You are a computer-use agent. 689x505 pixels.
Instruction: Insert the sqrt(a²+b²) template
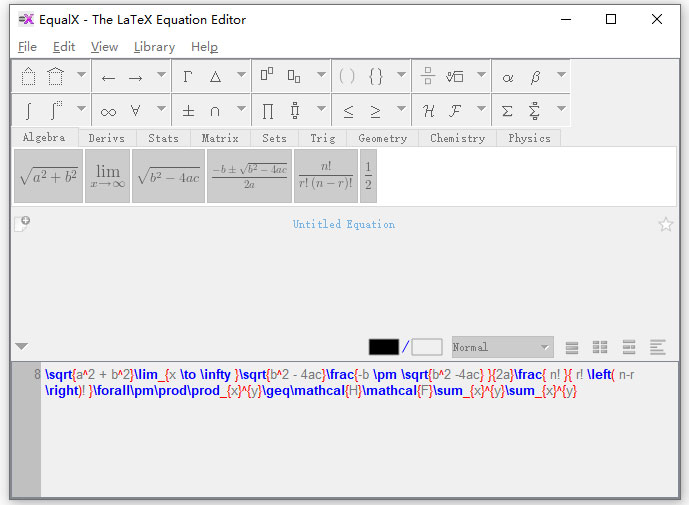(x=48, y=176)
